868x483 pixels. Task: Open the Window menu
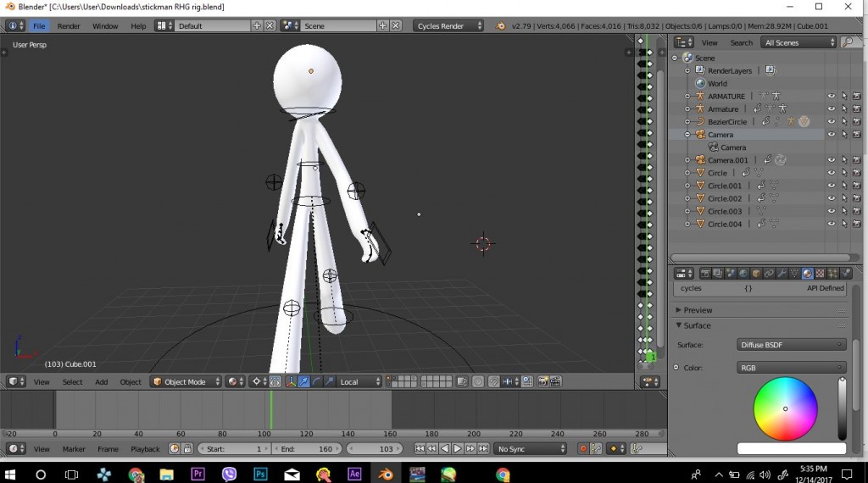(x=105, y=26)
